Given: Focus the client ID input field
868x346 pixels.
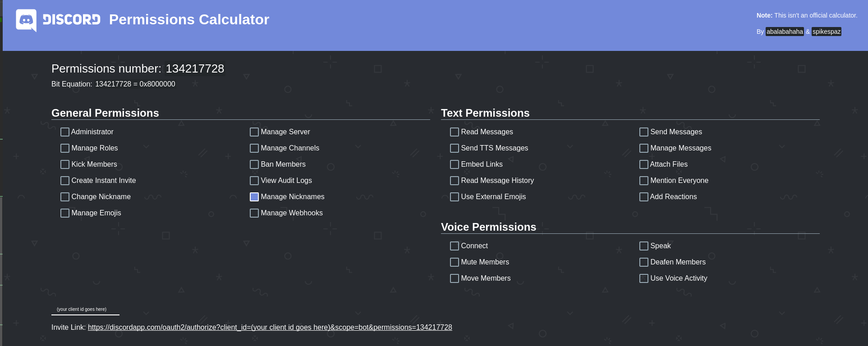Looking at the screenshot, I should [85, 310].
